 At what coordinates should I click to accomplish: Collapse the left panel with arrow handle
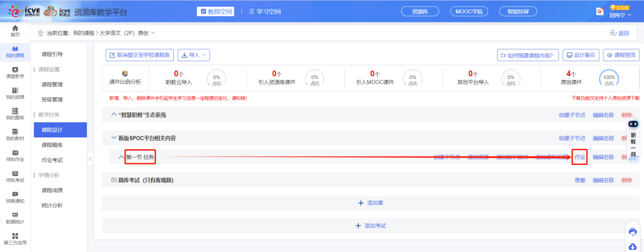click(90, 159)
